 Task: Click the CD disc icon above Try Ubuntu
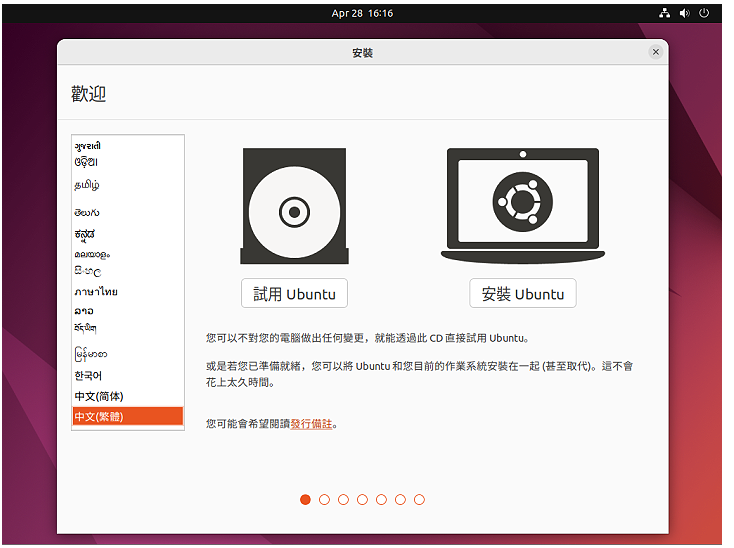click(x=294, y=206)
